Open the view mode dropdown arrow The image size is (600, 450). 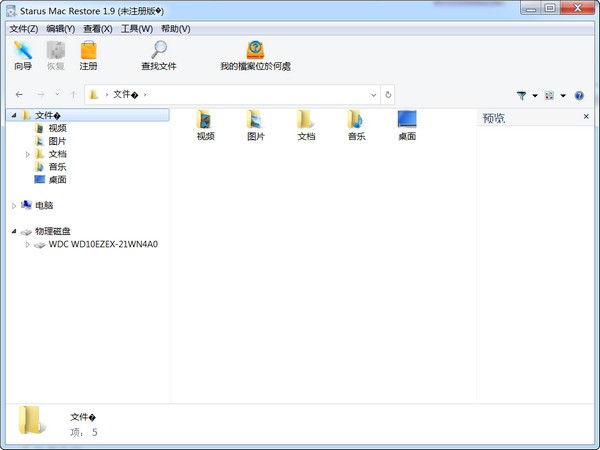(563, 96)
